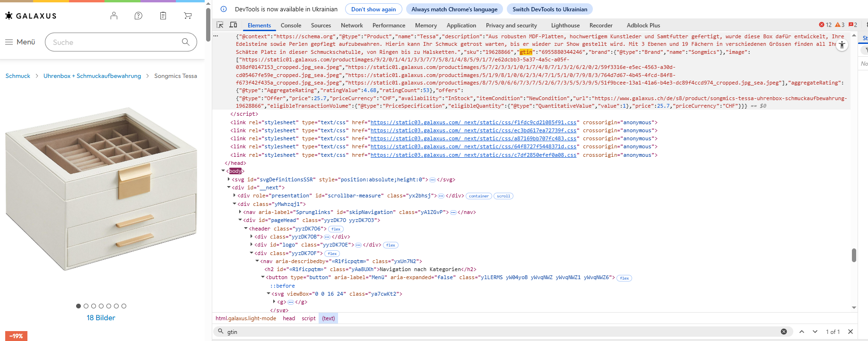Go to Schmuck breadcrumb link
The height and width of the screenshot is (341, 868).
[17, 76]
